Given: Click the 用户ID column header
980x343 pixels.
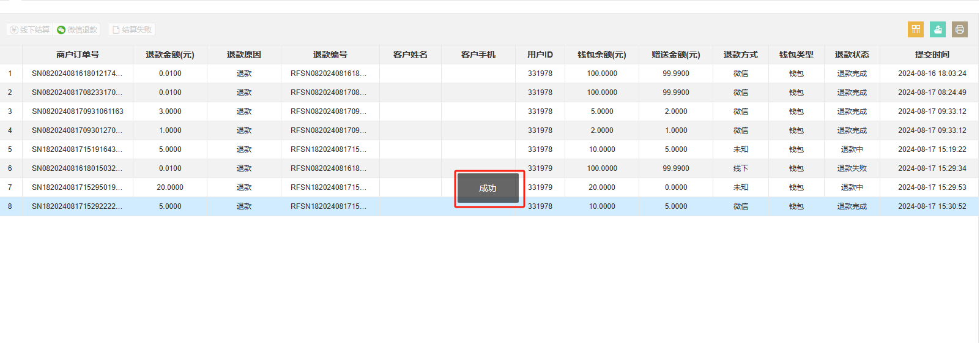Looking at the screenshot, I should click(x=540, y=55).
